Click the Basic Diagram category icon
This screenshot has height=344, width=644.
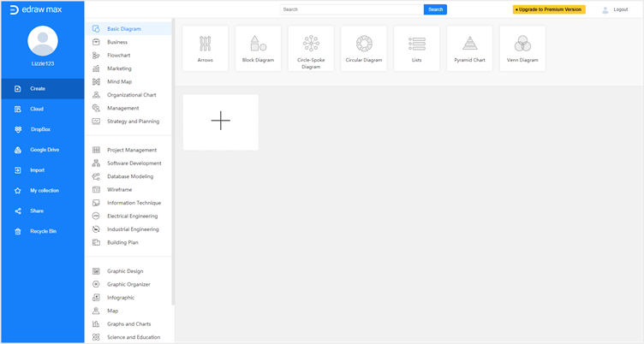[96, 29]
